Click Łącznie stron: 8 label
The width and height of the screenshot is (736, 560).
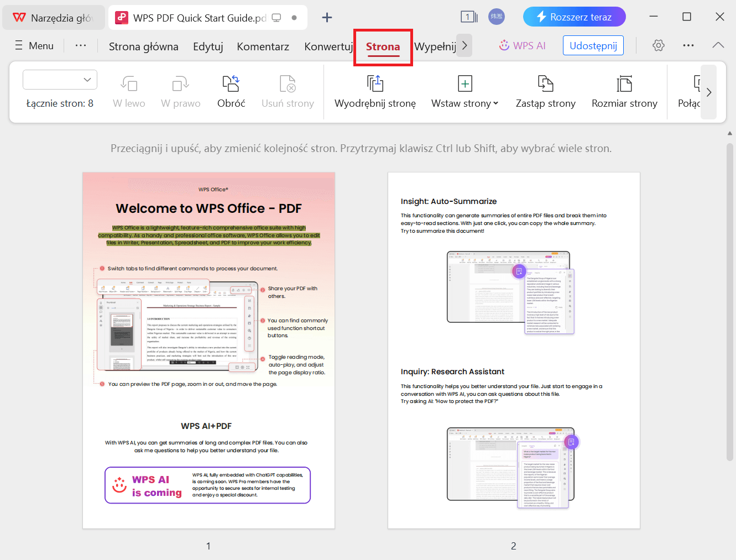coord(60,103)
